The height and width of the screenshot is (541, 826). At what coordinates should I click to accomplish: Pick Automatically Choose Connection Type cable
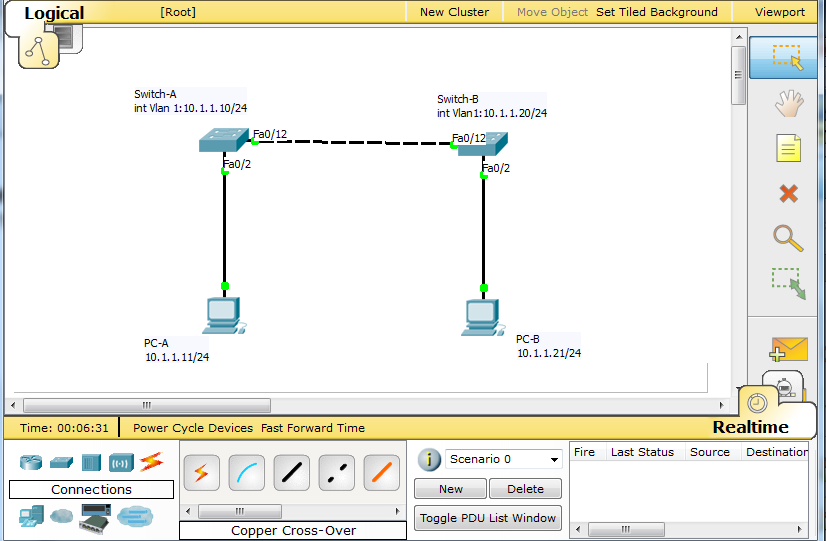tap(201, 473)
